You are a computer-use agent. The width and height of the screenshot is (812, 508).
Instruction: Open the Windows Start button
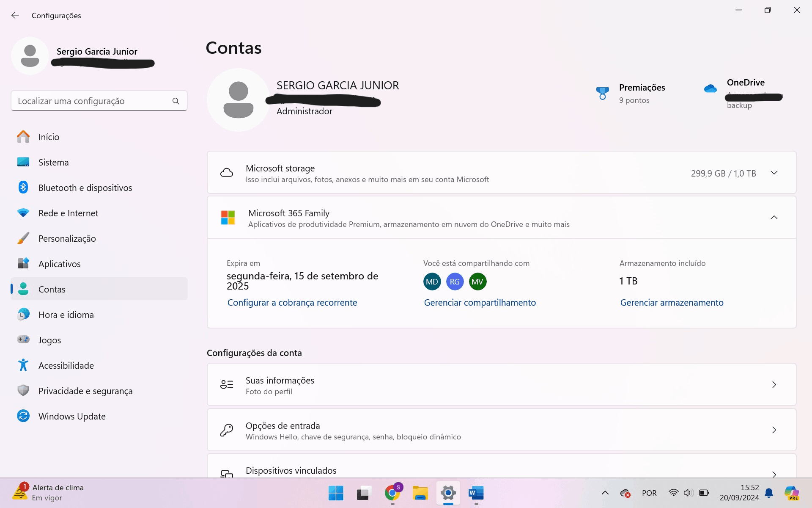click(336, 493)
